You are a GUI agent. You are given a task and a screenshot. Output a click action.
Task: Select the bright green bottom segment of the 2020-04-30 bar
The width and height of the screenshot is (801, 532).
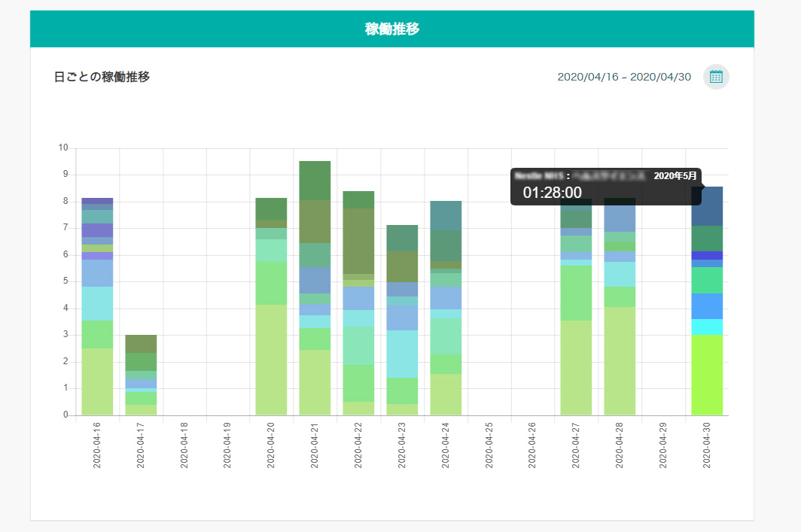(x=707, y=375)
